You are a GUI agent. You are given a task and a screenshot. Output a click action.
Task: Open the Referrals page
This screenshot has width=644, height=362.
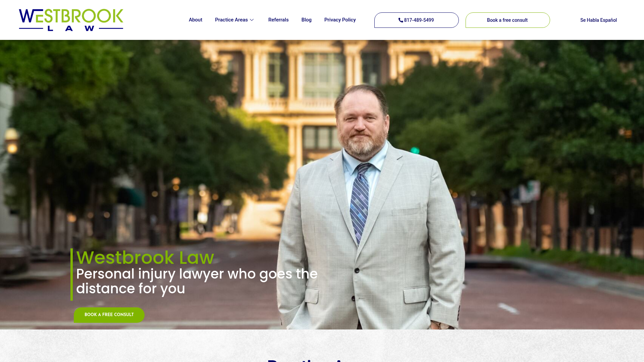coord(278,20)
